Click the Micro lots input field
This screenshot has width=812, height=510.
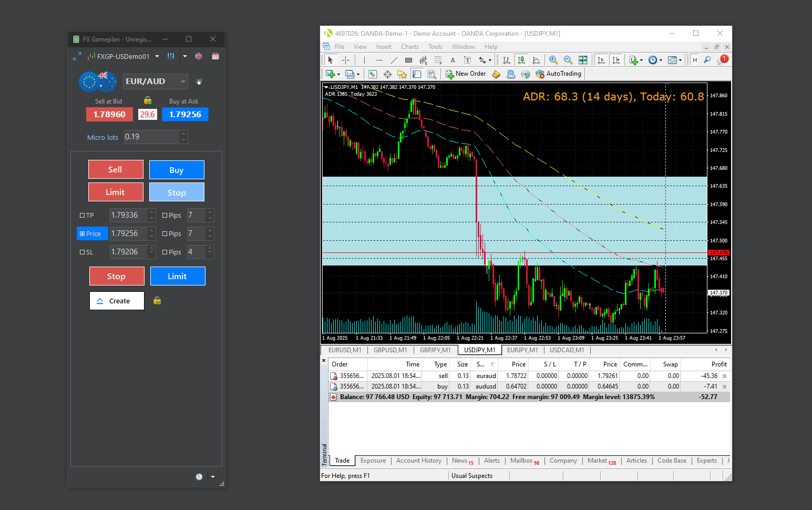pos(151,137)
